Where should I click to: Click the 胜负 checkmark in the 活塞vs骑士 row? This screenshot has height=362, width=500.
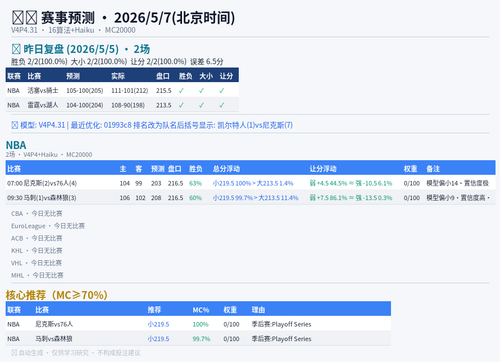(x=181, y=91)
